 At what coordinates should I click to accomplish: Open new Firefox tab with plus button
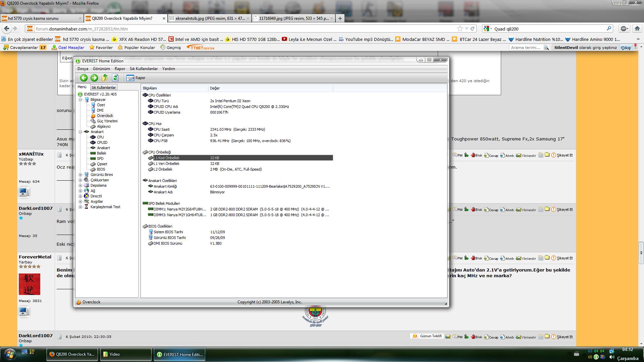(340, 18)
